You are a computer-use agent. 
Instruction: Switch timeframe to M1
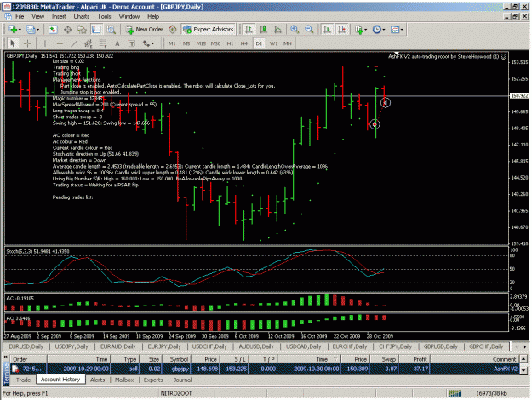click(x=172, y=43)
